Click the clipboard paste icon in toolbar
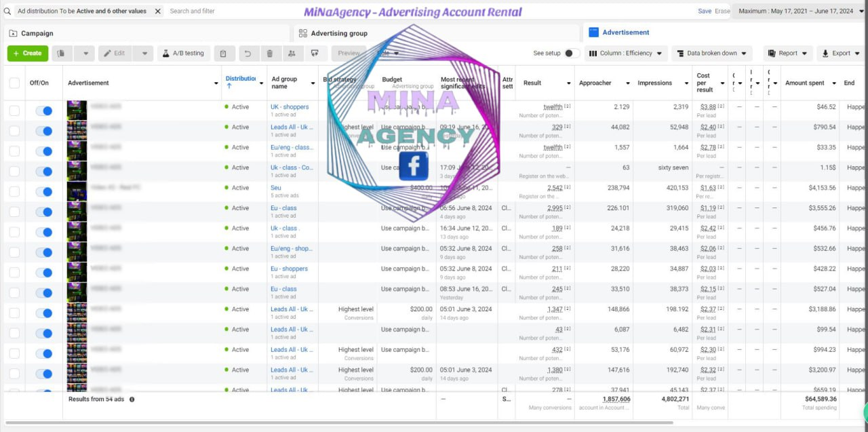Image resolution: width=868 pixels, height=432 pixels. point(223,54)
